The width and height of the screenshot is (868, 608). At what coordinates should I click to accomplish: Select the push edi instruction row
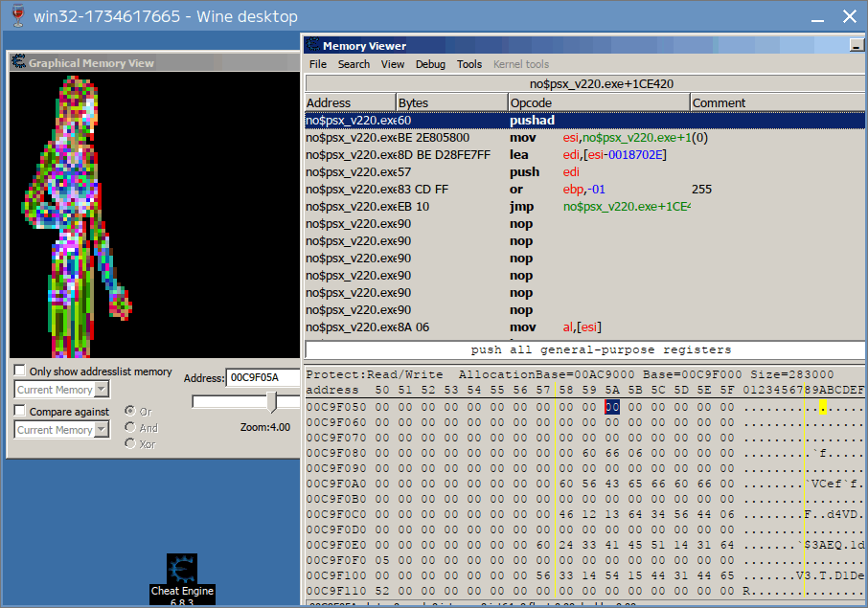tap(584, 171)
